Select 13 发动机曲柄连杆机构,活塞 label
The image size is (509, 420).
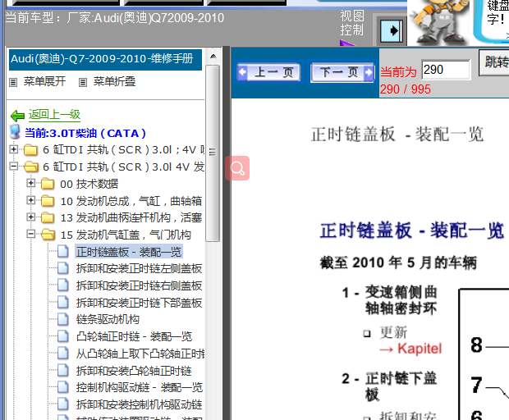tap(131, 217)
